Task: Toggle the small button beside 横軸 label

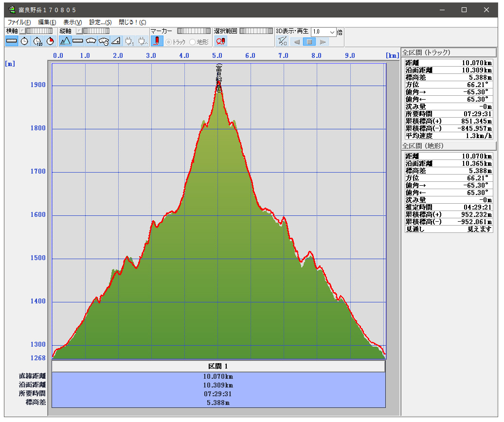Action: point(22,31)
